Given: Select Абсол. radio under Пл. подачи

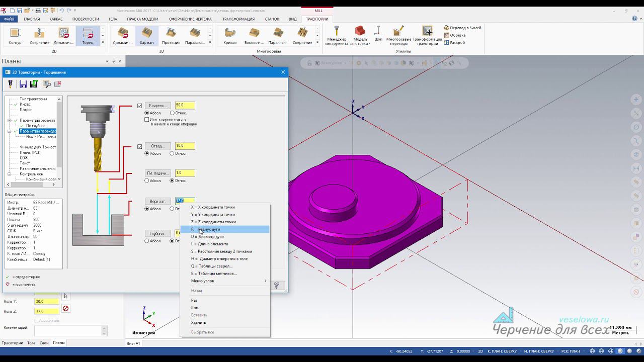Looking at the screenshot, I should pyautogui.click(x=147, y=180).
